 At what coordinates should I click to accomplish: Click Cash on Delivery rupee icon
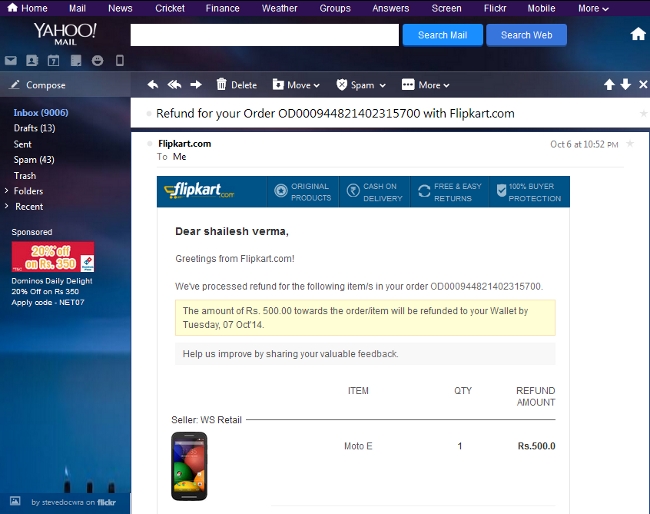(x=353, y=191)
